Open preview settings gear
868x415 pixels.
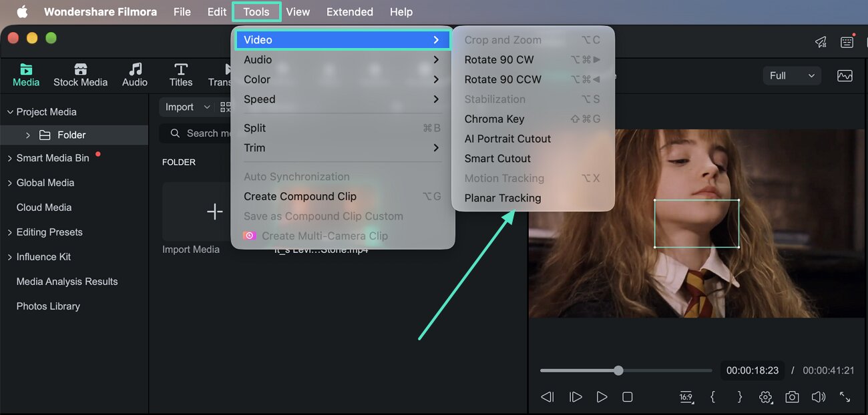(x=766, y=397)
